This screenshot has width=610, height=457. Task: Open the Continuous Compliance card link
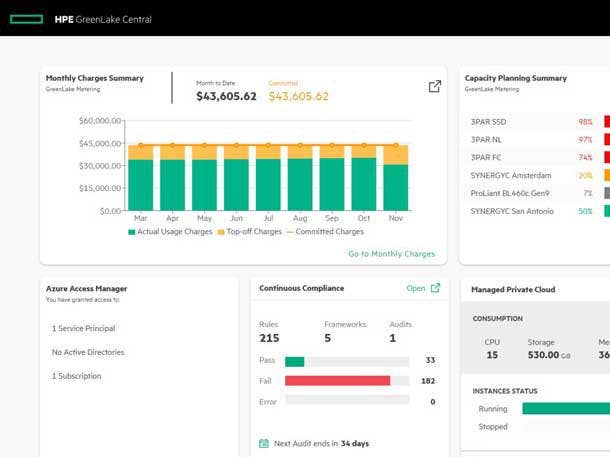coord(415,288)
